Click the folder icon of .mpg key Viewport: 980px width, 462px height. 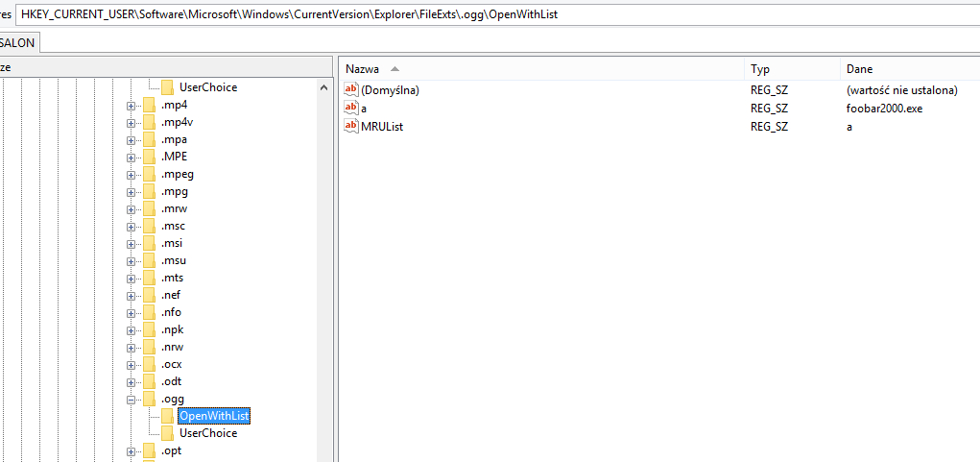pos(149,191)
